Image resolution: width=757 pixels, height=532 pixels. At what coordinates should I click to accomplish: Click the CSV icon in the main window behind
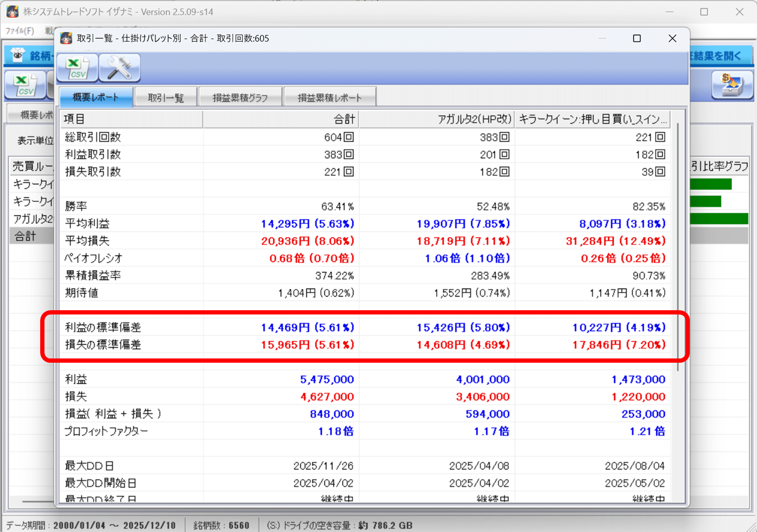[x=25, y=86]
